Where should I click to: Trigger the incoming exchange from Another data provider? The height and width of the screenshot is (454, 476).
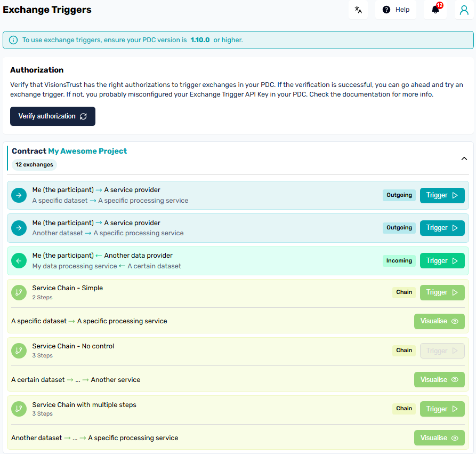[x=442, y=260]
